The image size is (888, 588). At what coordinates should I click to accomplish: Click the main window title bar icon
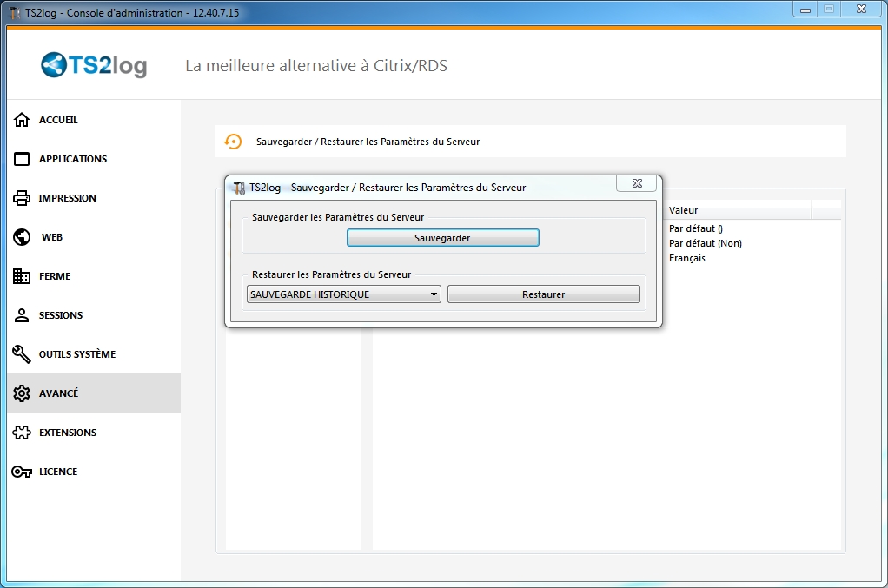point(15,12)
